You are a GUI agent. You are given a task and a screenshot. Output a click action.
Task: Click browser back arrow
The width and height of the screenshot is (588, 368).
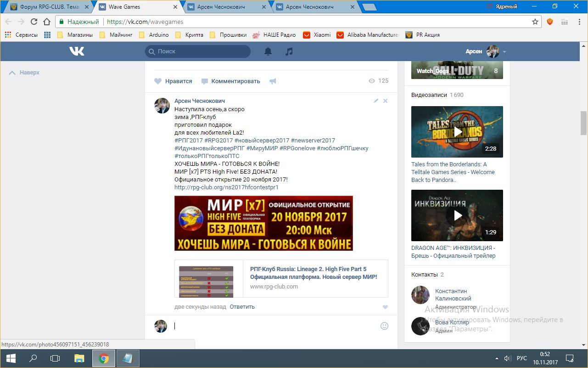point(9,22)
